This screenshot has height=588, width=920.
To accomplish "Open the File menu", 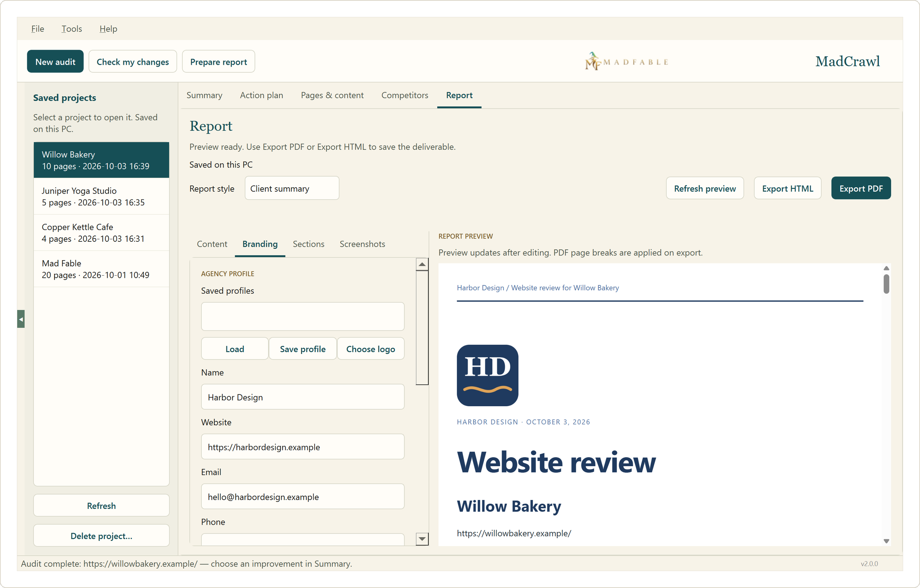I will (x=38, y=29).
